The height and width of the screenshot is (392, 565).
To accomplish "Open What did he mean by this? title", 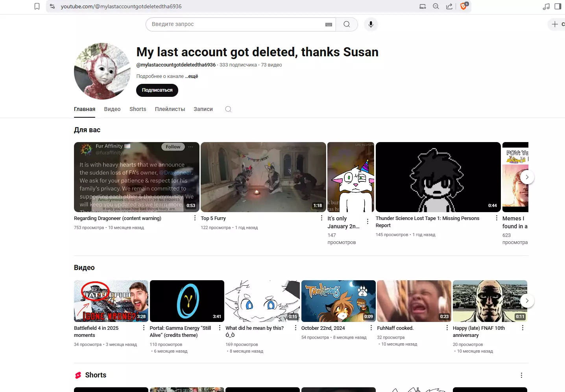I will 255,332.
